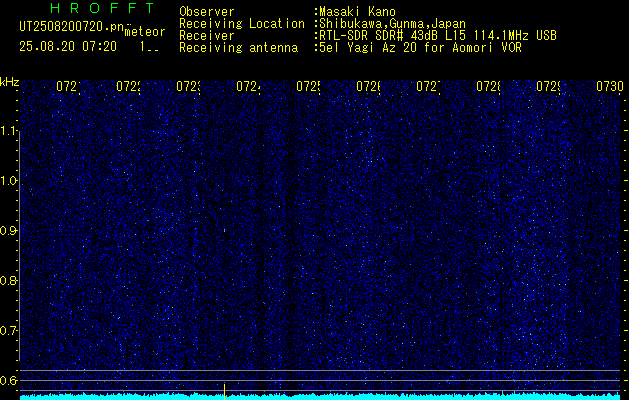Viewport: 629px width, 400px height.
Task: Click the 0729 time marker
Action: tap(548, 87)
